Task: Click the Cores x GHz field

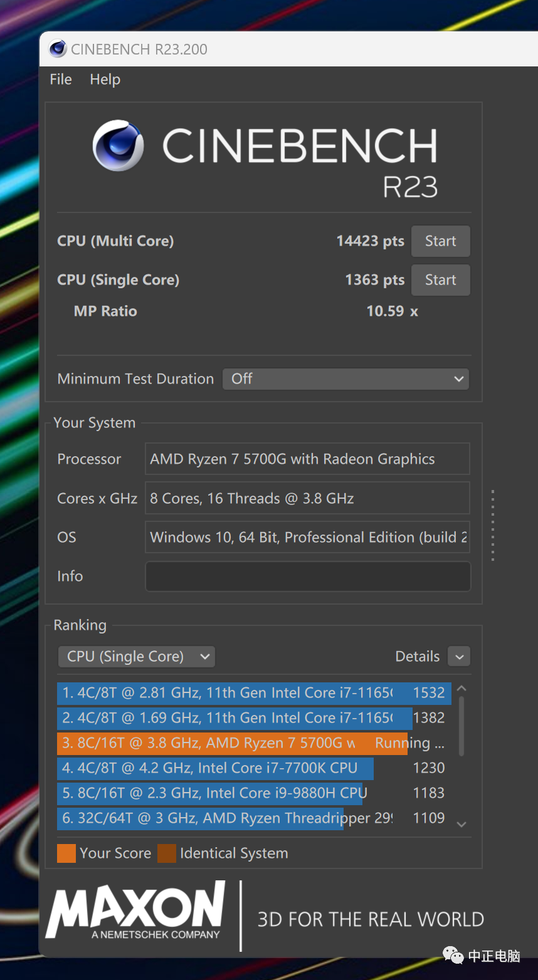Action: pos(307,499)
